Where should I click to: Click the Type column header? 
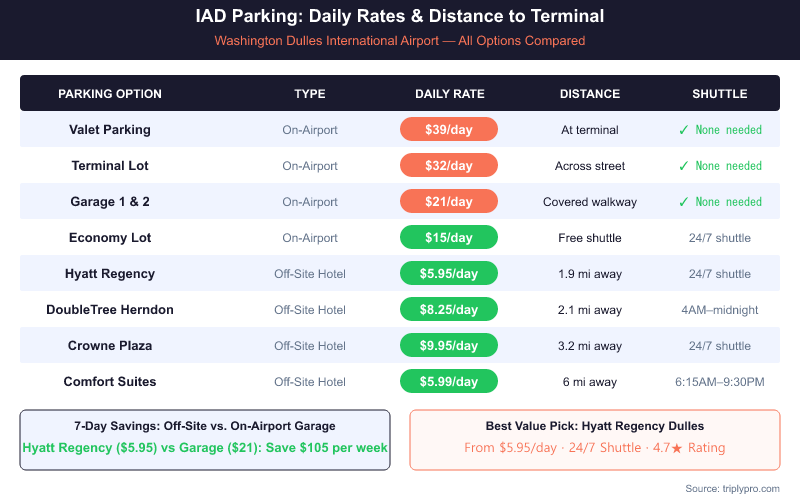310,94
